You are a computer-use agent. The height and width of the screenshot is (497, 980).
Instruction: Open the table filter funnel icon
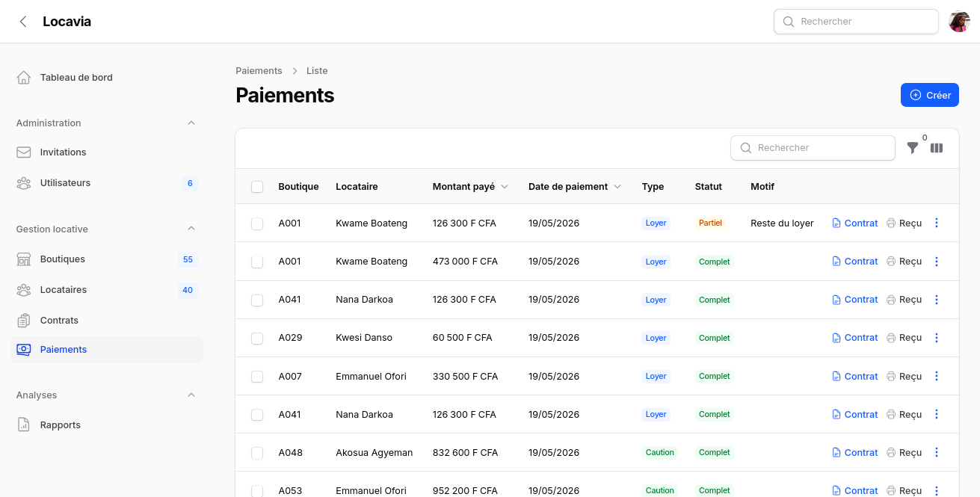(912, 148)
